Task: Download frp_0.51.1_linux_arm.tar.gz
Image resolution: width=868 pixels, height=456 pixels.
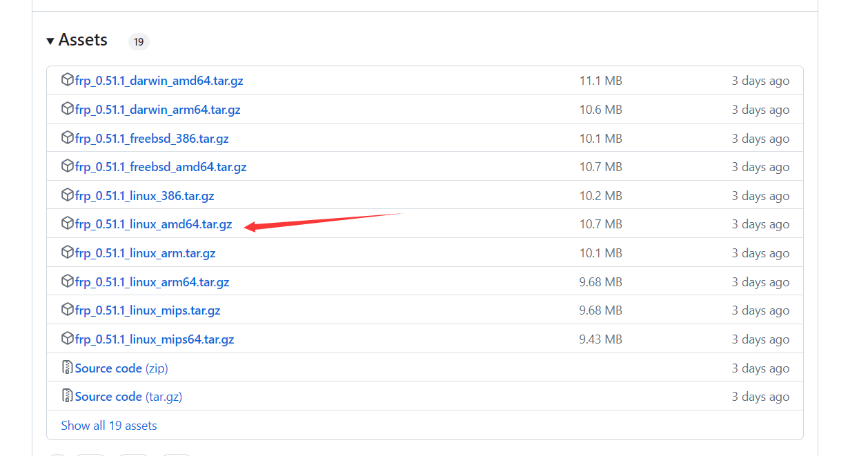Action: pos(145,253)
